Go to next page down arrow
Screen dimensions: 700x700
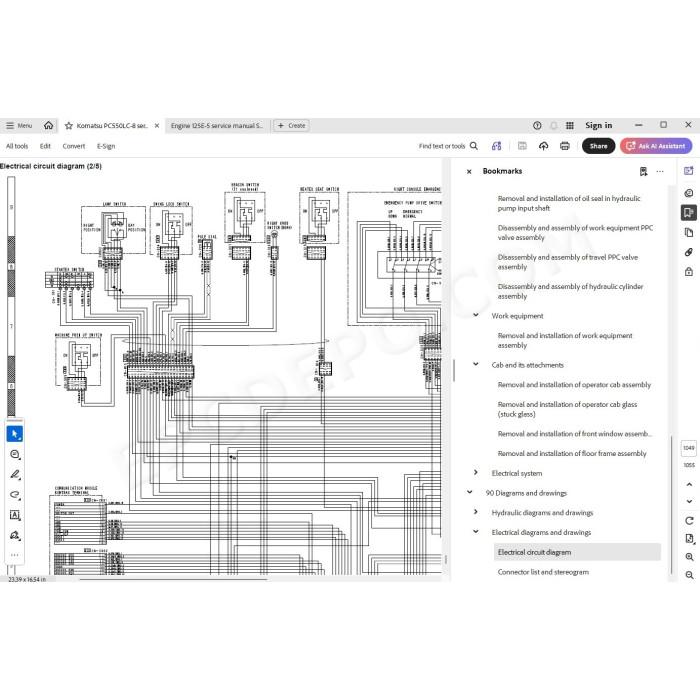(689, 501)
